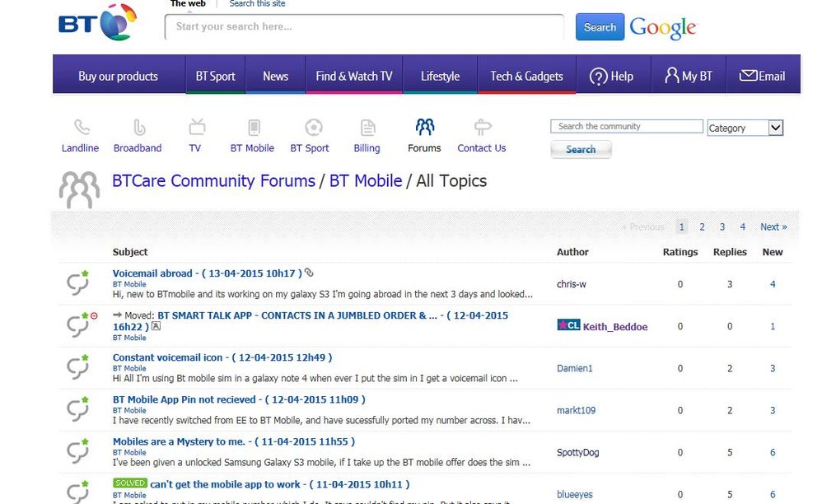Open Find & Watch TV nav item
Screen dimensions: 822x504
click(x=354, y=76)
